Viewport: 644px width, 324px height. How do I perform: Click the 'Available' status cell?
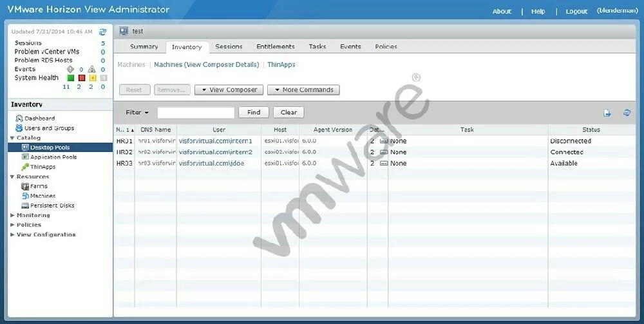click(564, 163)
